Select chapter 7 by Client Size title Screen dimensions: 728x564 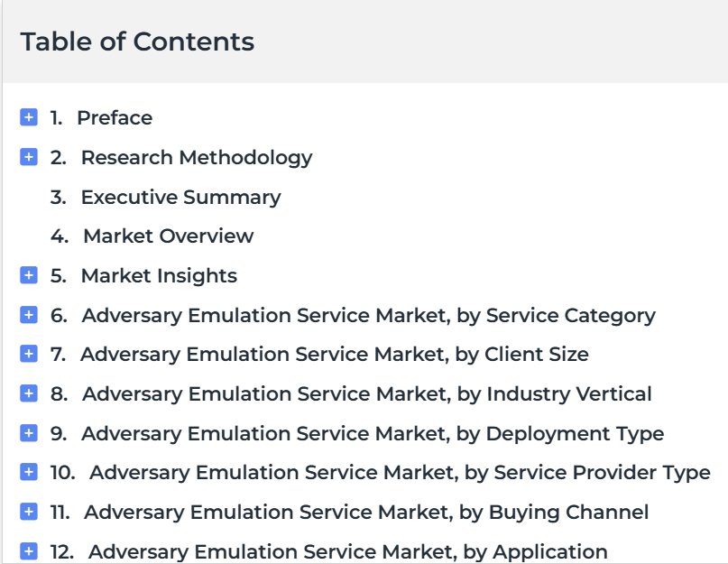click(335, 355)
